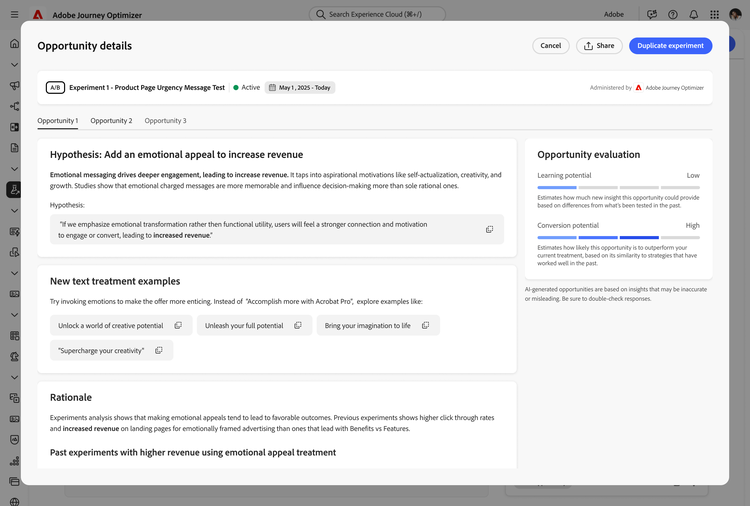Switch to the Opportunity 2 tab
The height and width of the screenshot is (506, 750).
(111, 121)
